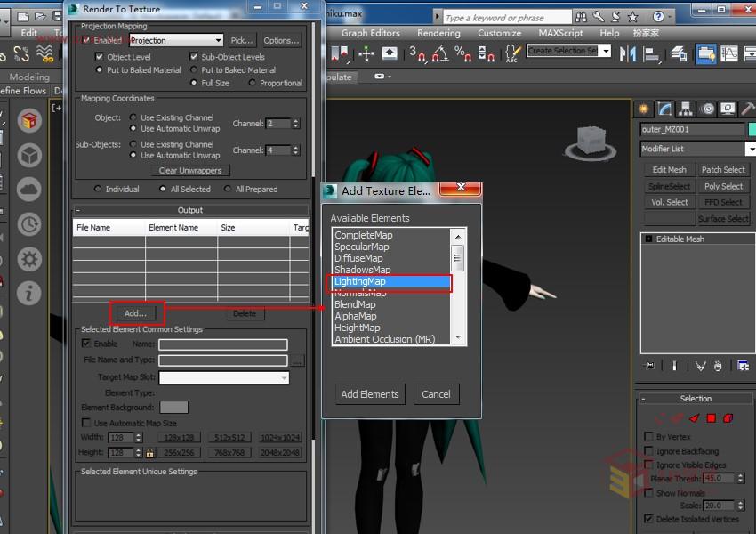The height and width of the screenshot is (534, 756).
Task: Click the blue Help question-mark icon
Action: coord(658,17)
